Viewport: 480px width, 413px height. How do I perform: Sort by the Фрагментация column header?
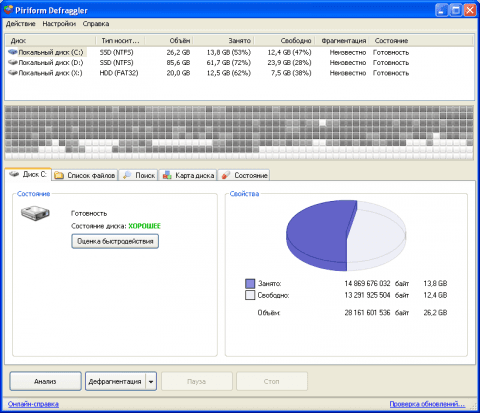point(342,41)
